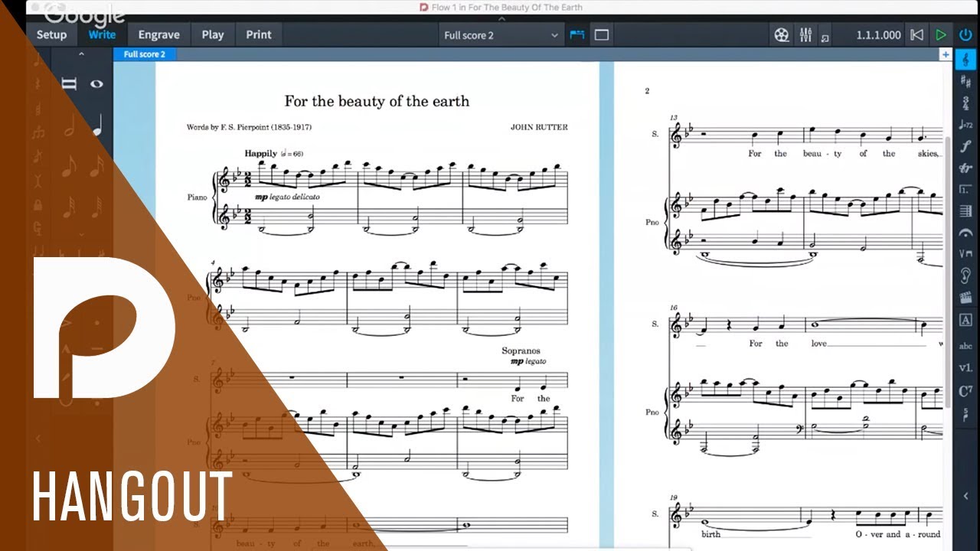Open the Bars and Barlines panel

pos(965,210)
